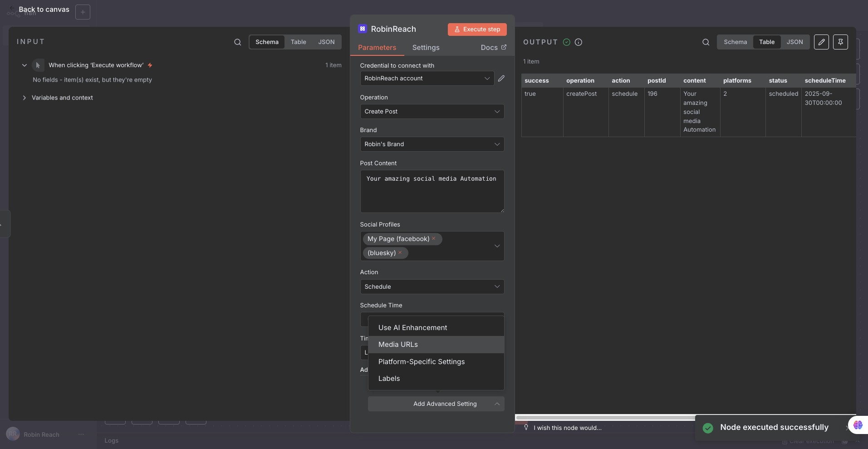Open the Docs link
Viewport: 868px width, 449px height.
(493, 48)
